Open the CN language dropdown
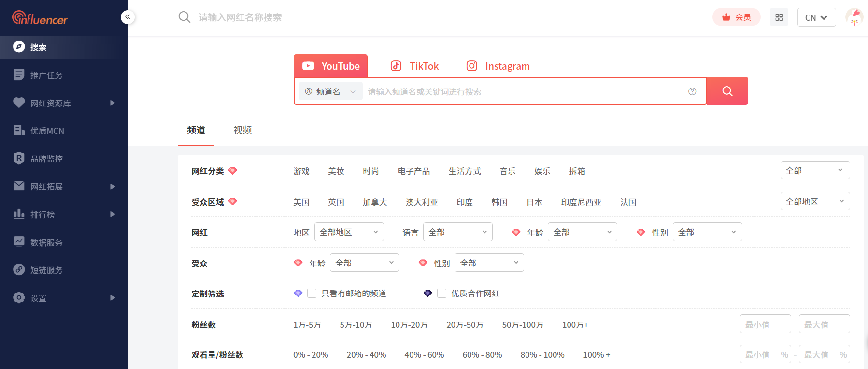 pyautogui.click(x=816, y=17)
